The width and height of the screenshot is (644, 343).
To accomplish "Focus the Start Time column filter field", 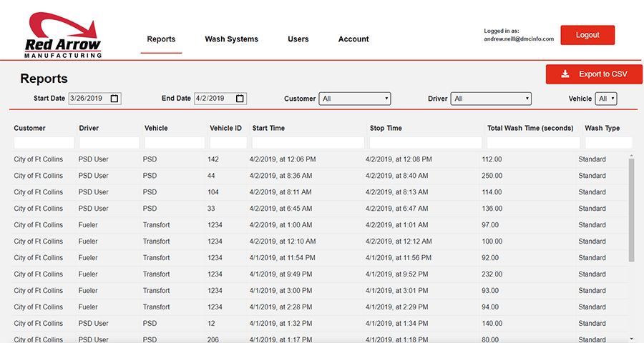I will click(308, 143).
